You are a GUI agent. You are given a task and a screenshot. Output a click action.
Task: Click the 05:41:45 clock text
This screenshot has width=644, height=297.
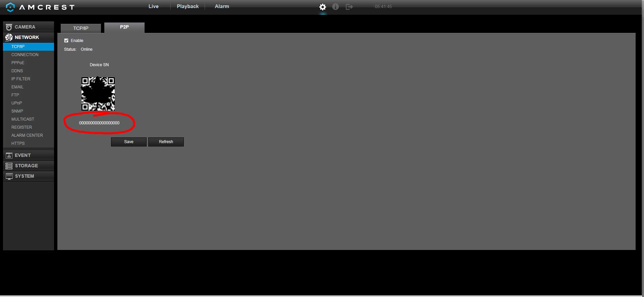click(x=383, y=7)
